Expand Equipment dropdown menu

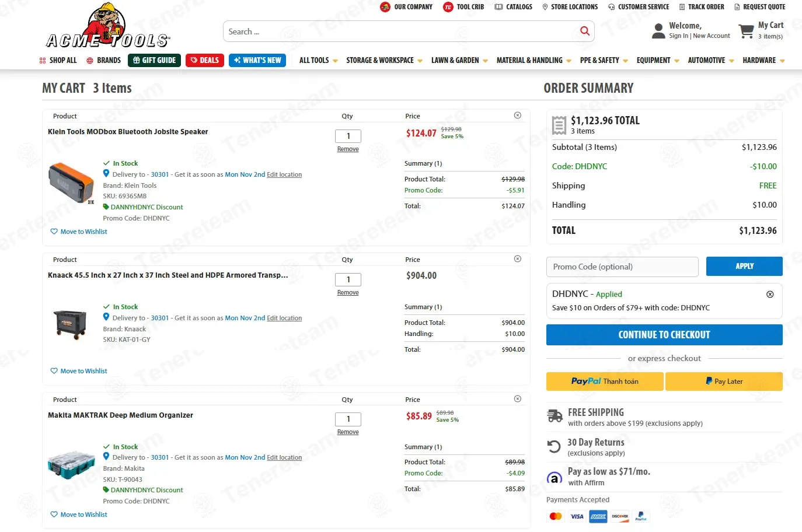pyautogui.click(x=658, y=60)
